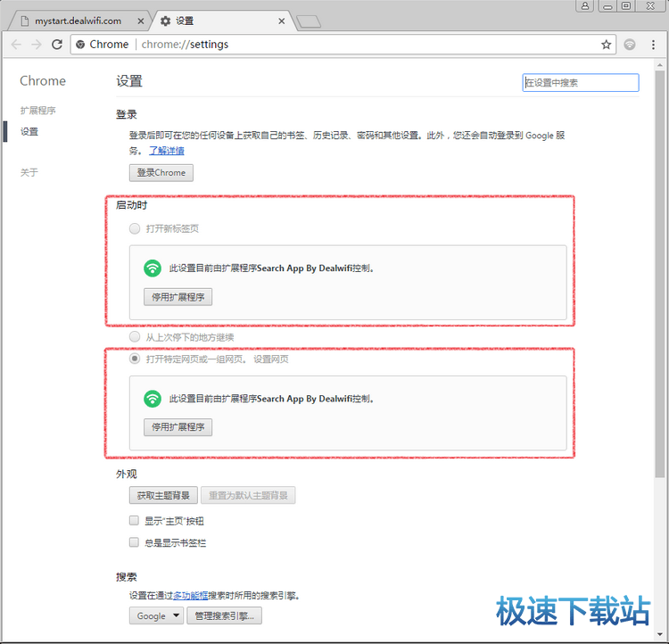The height and width of the screenshot is (644, 669).
Task: Click the 重置为默认主题背景 button
Action: point(248,495)
